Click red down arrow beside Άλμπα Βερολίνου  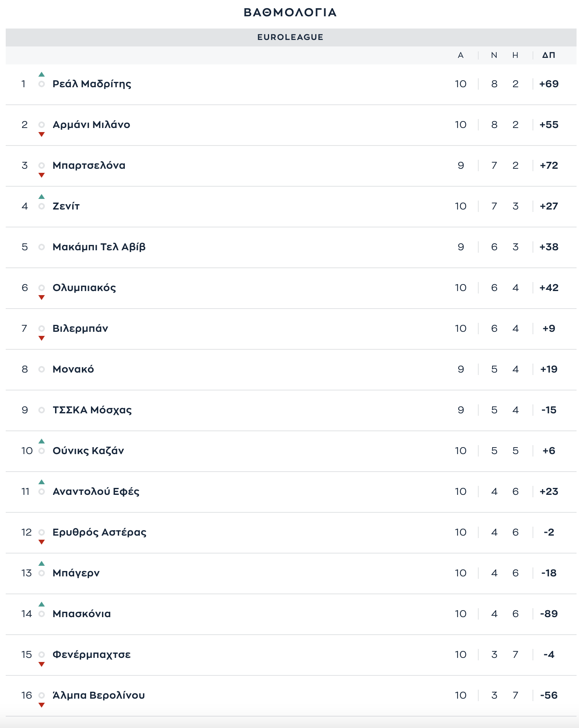pyautogui.click(x=41, y=705)
